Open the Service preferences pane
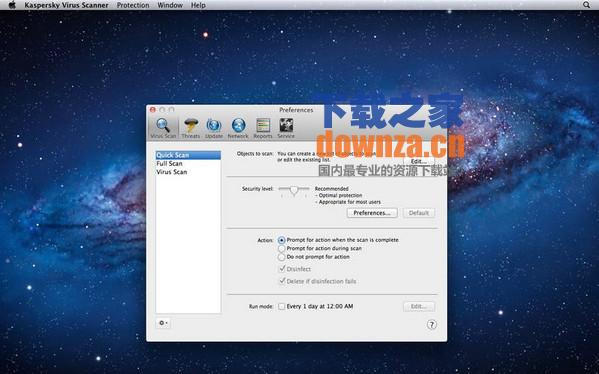599x374 pixels. [x=286, y=128]
